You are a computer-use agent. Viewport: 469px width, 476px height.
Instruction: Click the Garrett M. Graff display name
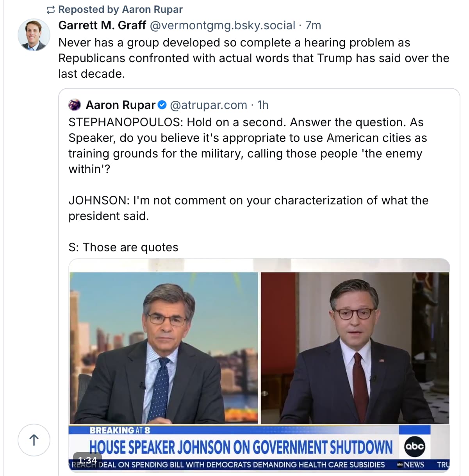tap(102, 25)
